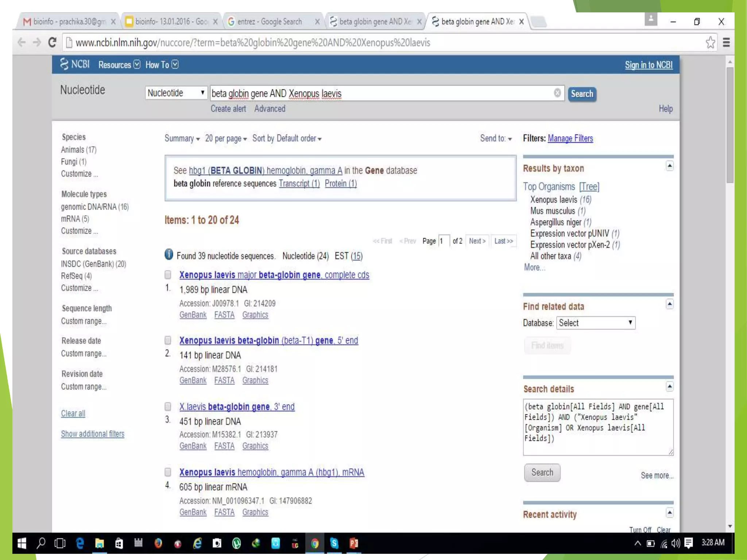This screenshot has width=747, height=560.
Task: Check the box for result 1 major beta-globin gene
Action: tap(168, 275)
